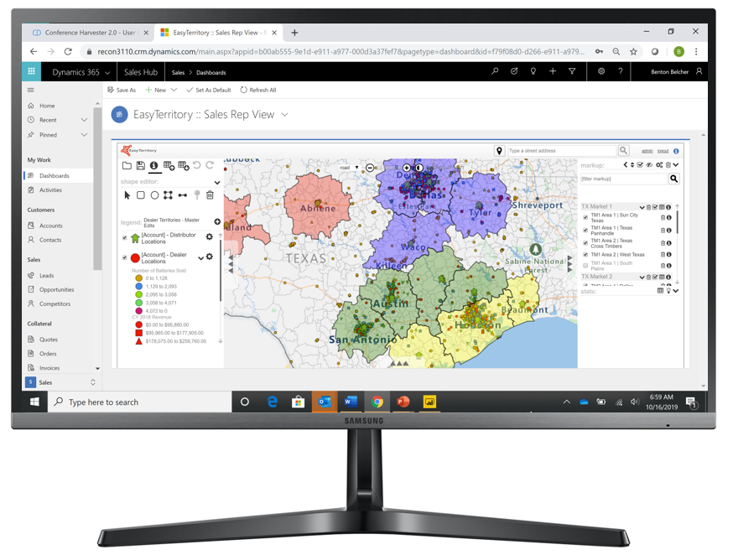The image size is (733, 560).
Task: Uncheck TM1 Area 2 Texas Cross Timbers
Action: click(585, 242)
